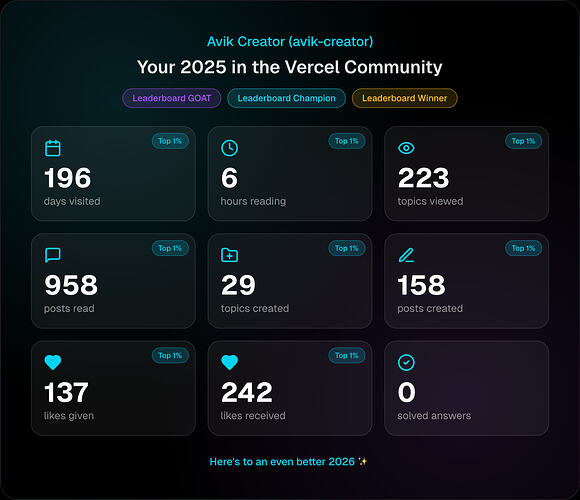
Task: Open the Avik Creator profile link
Action: pos(290,41)
